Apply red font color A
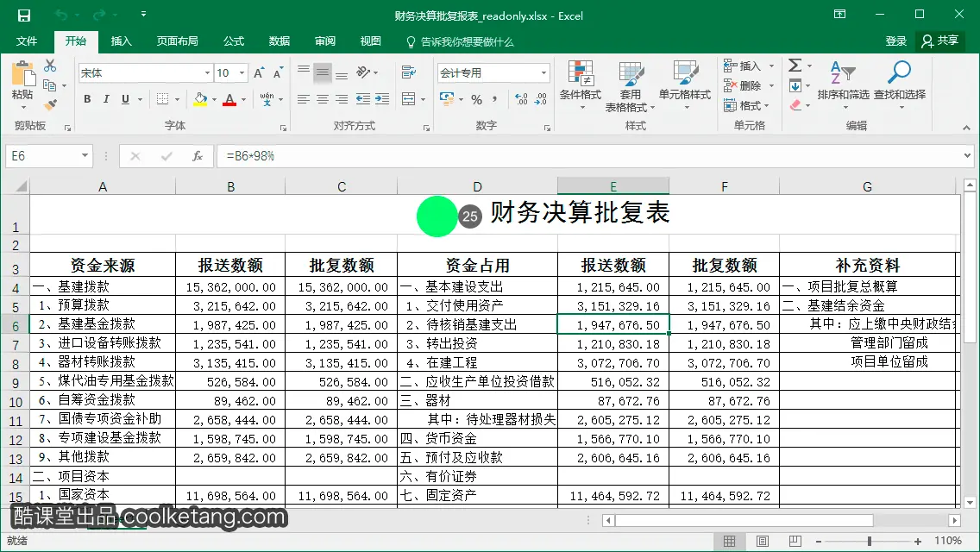This screenshot has width=980, height=552. pos(229,99)
